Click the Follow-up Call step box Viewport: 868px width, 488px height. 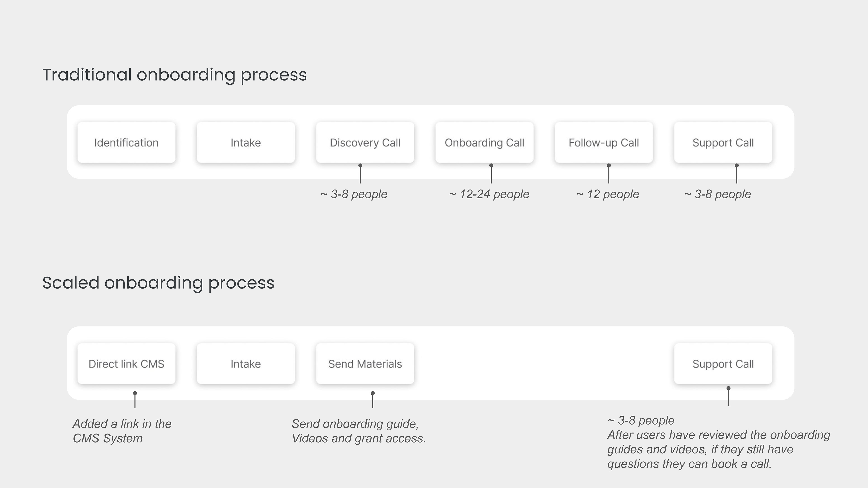(x=604, y=143)
